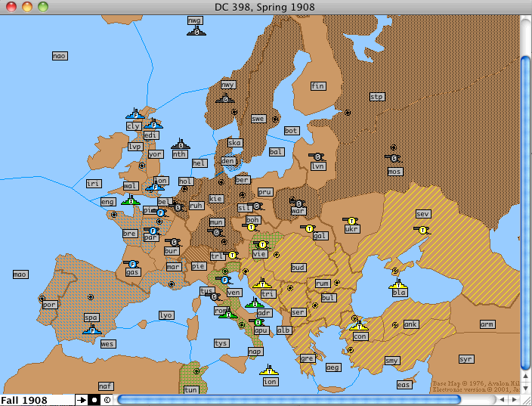Screen dimensions: 532x406
Task: Select the Turkish army beside trl
Action: [x=232, y=255]
